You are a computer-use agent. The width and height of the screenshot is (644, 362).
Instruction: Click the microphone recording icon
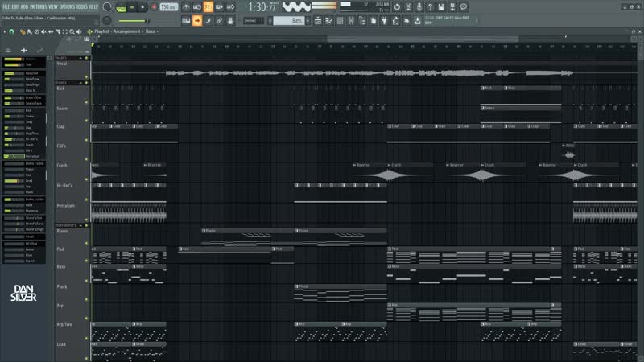coord(419,7)
